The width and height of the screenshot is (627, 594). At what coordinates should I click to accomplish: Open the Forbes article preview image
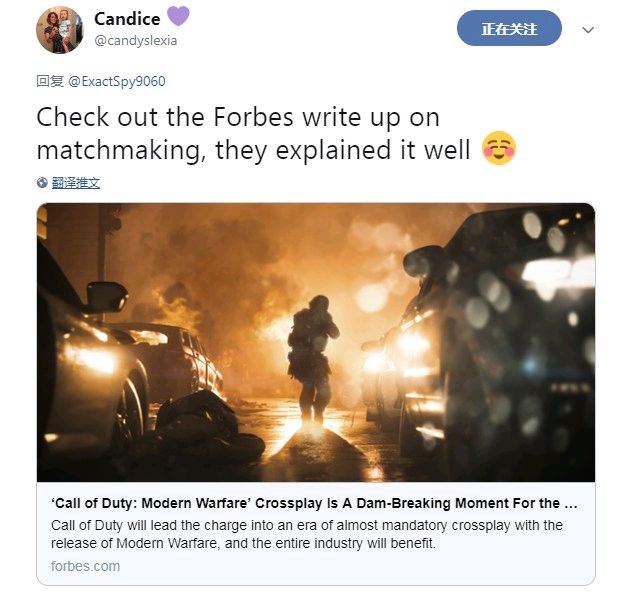pyautogui.click(x=315, y=342)
